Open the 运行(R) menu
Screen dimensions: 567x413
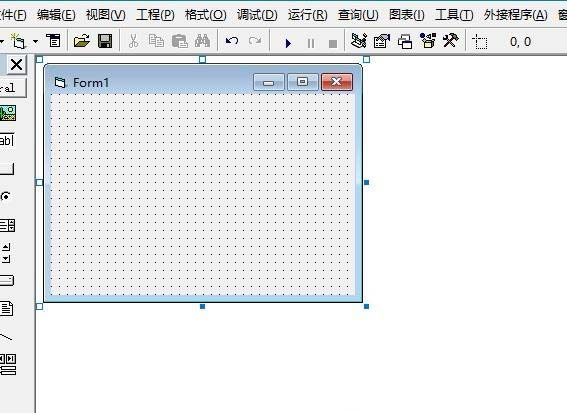click(x=307, y=15)
